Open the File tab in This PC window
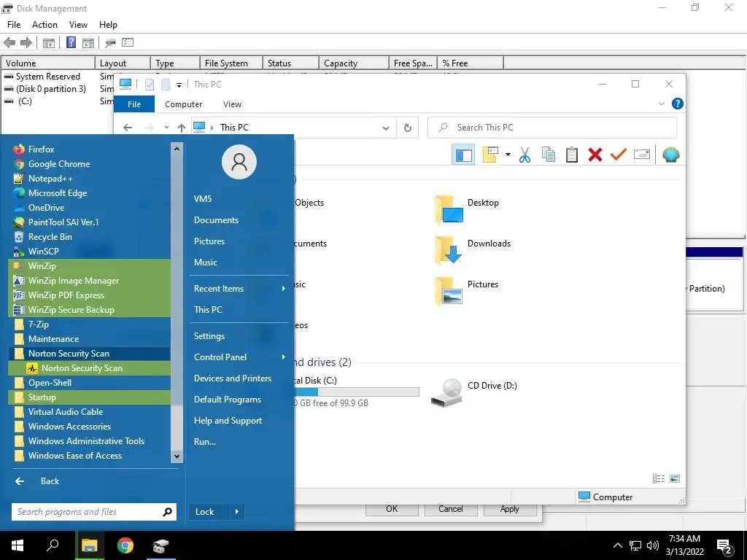The height and width of the screenshot is (560, 747). 134,104
